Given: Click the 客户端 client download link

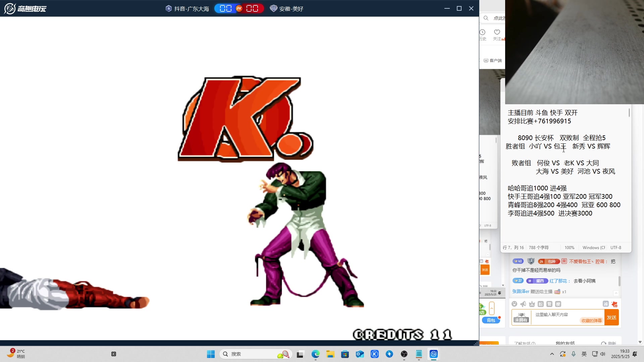Looking at the screenshot, I should tap(493, 60).
